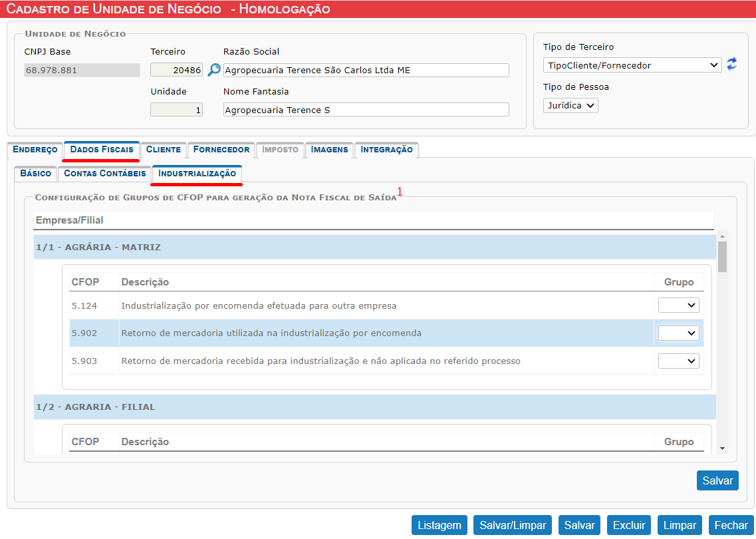Click the 1/2 - AGRARIA - FILIAL header row
Screen dimensions: 756x539
tap(374, 407)
